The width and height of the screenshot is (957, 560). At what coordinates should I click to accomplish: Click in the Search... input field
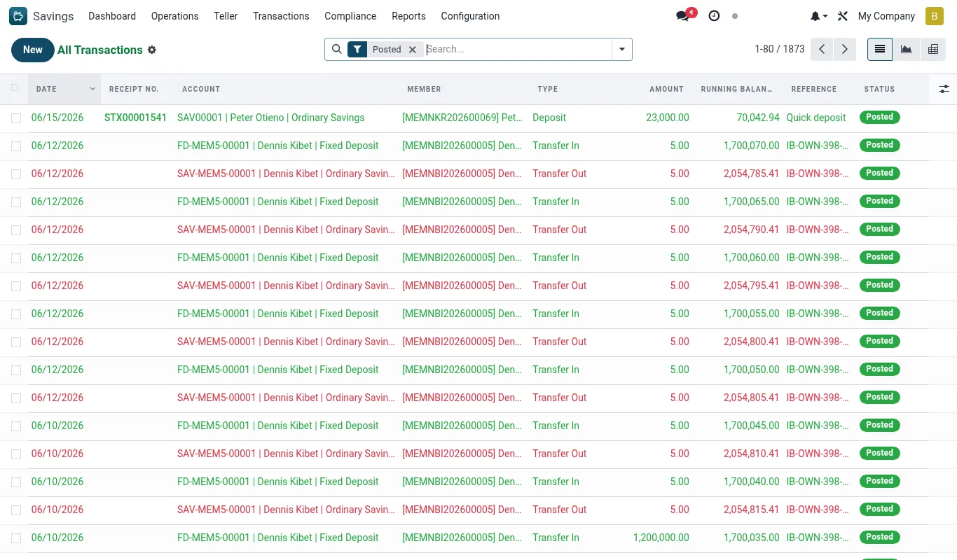pos(517,49)
